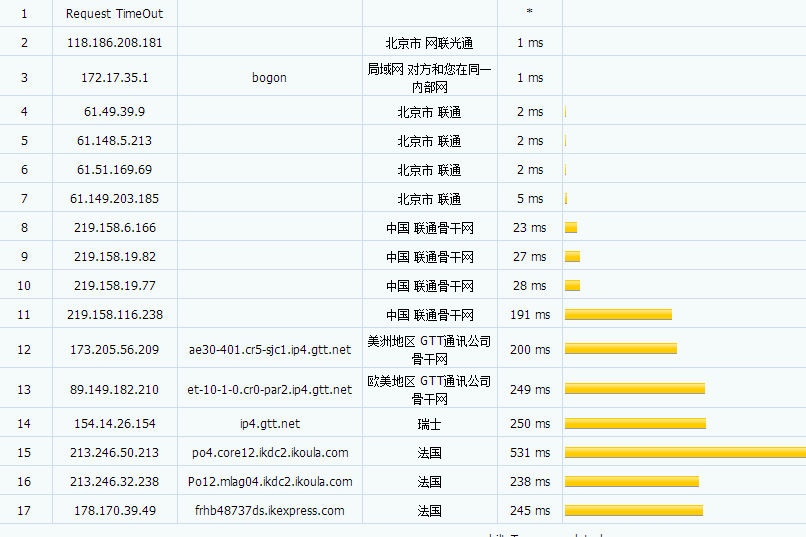Click the latency bar for hop 13

point(635,389)
